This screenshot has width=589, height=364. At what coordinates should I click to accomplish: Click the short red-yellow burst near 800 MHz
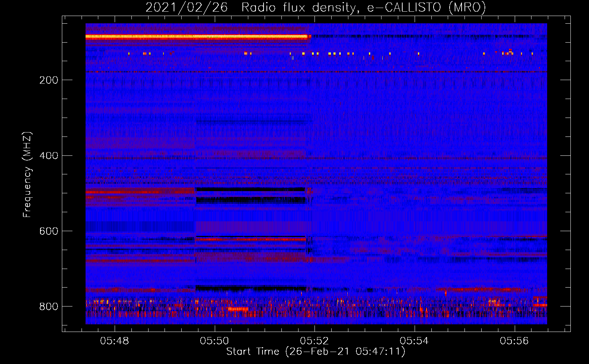point(238,309)
